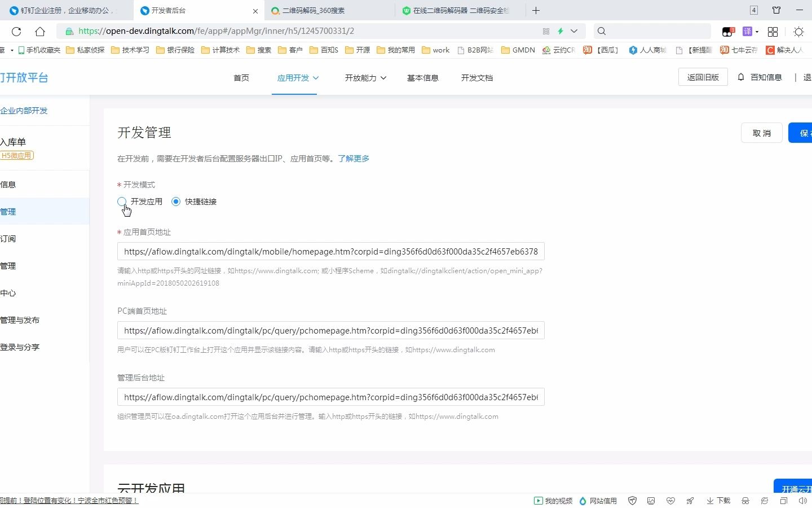Select the 译 translation icon in toolbar
Screen dimensions: 812x508
point(748,31)
